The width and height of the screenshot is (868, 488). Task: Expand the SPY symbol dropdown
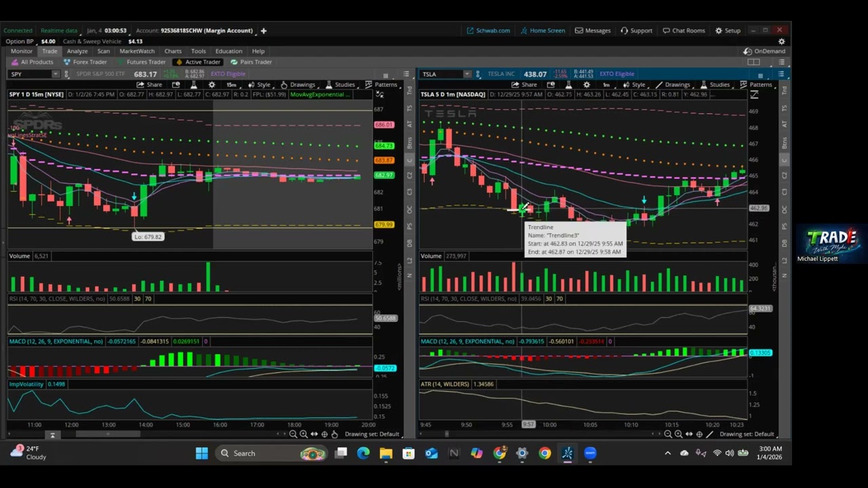pos(56,74)
